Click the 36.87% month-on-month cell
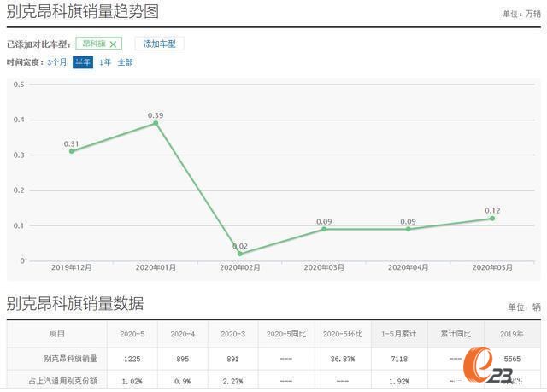 [x=343, y=359]
